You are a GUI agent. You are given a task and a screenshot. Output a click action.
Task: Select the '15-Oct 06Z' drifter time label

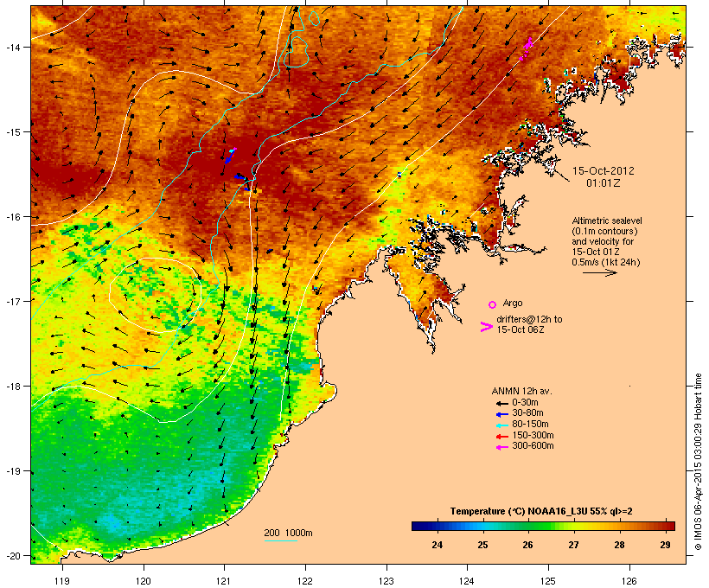click(x=521, y=329)
